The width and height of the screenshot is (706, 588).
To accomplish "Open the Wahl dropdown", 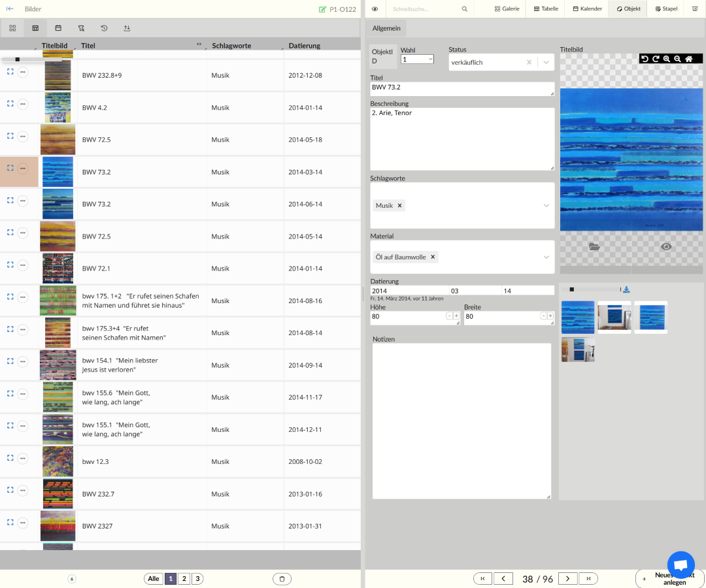I will (417, 59).
